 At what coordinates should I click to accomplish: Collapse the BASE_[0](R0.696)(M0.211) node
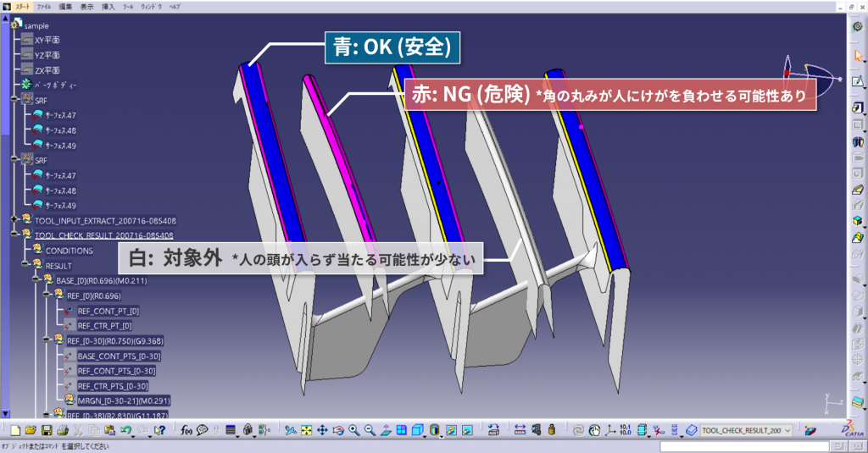click(36, 280)
